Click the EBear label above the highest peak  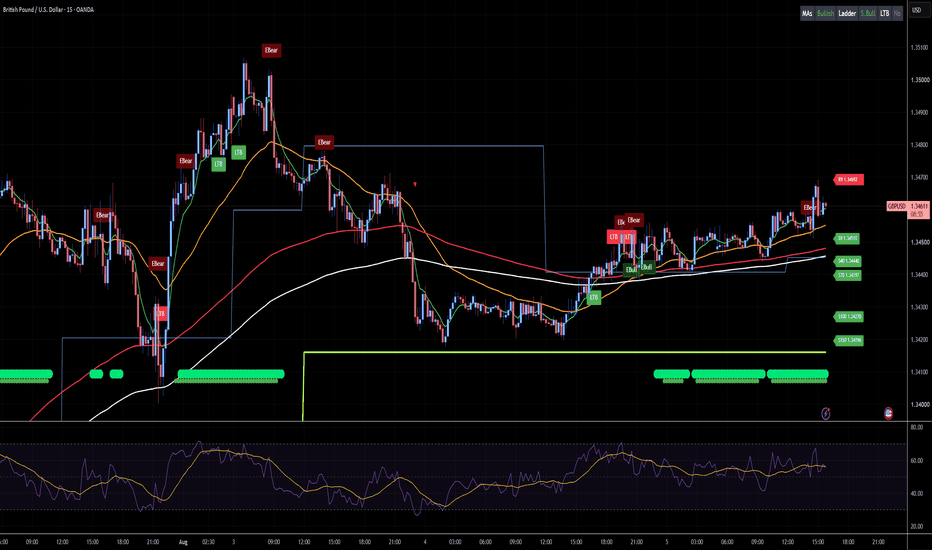click(271, 51)
